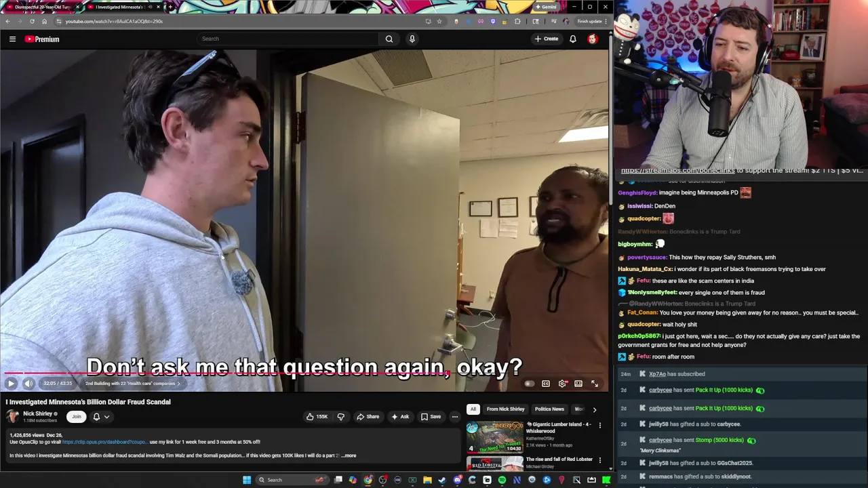Open options for 'The rise and fall of Red Lobster'

[x=599, y=460]
